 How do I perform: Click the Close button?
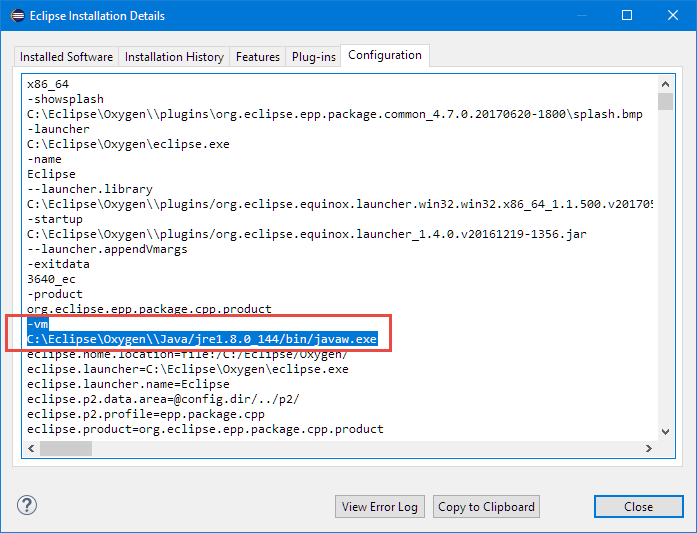click(x=638, y=507)
